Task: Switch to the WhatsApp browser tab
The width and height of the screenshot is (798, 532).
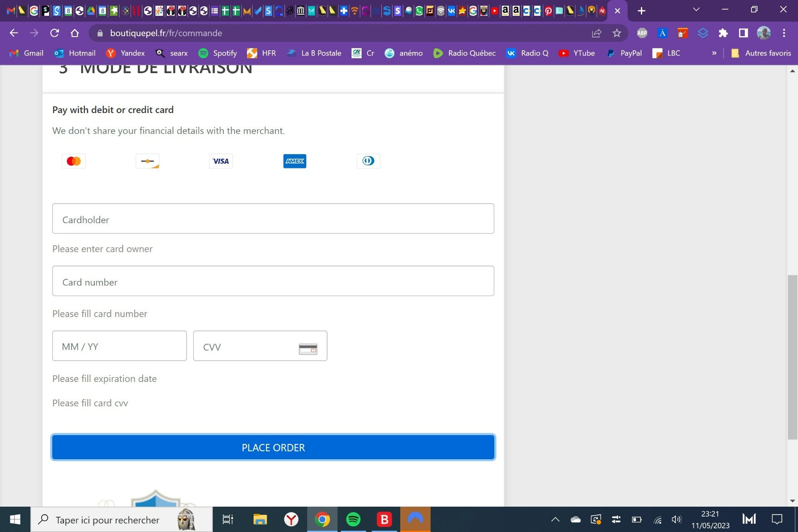Action: (419, 11)
